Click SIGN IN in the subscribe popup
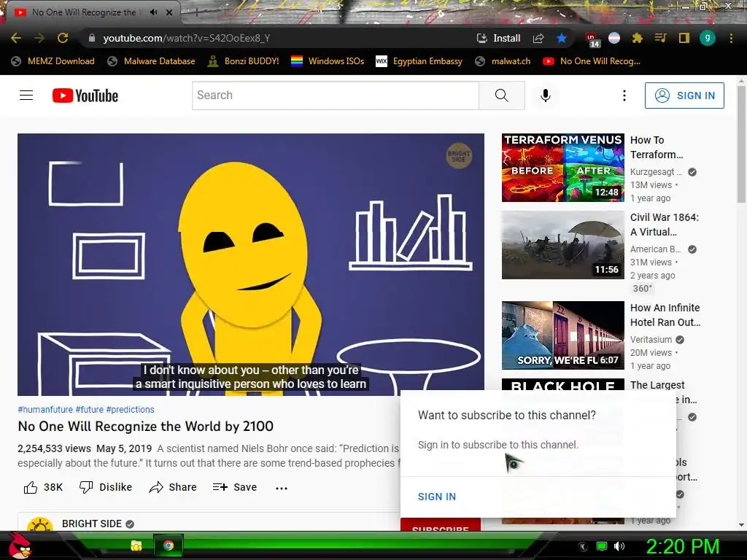 (x=437, y=497)
